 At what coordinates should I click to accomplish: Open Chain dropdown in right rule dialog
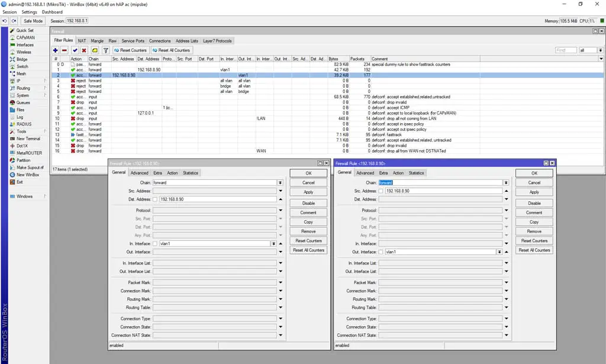(x=506, y=183)
